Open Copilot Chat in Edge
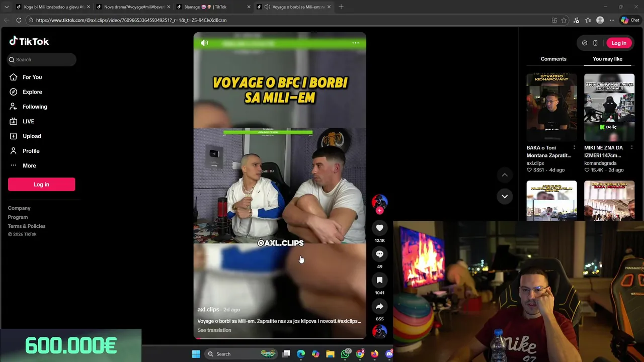This screenshot has height=362, width=644. tap(630, 20)
